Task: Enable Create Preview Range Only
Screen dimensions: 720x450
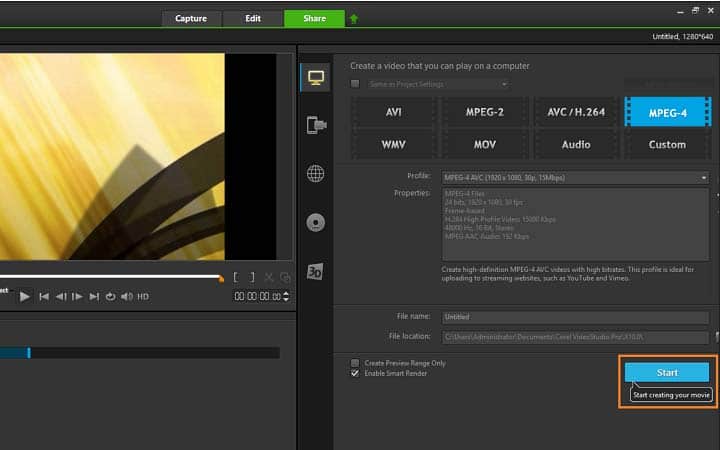Action: tap(355, 363)
